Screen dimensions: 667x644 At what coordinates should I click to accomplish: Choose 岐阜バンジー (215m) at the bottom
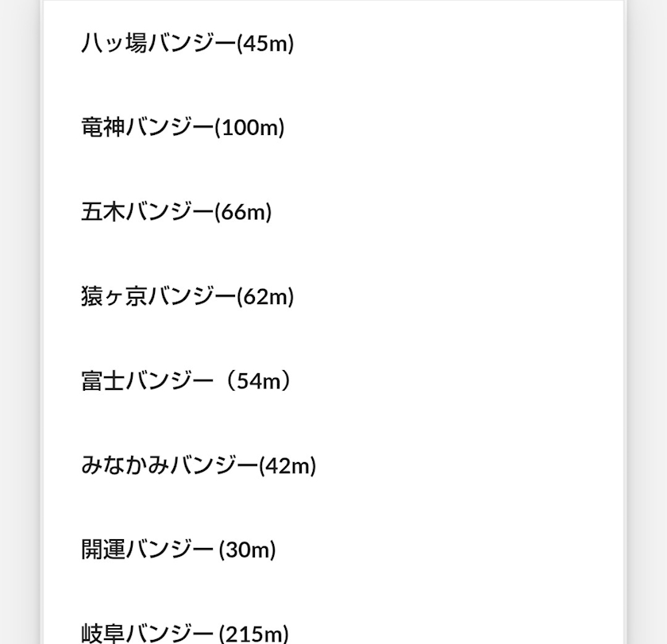tap(185, 634)
